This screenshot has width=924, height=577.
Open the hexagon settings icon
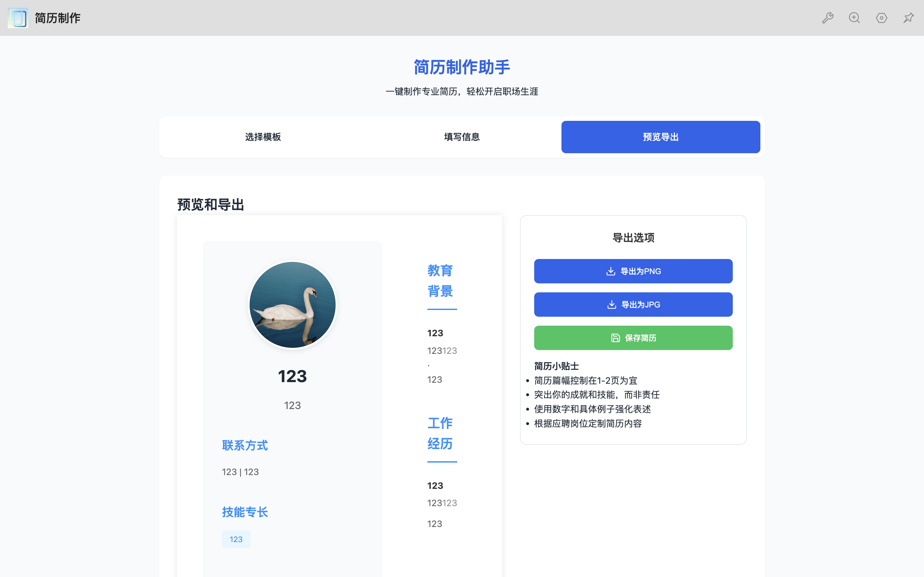point(881,18)
